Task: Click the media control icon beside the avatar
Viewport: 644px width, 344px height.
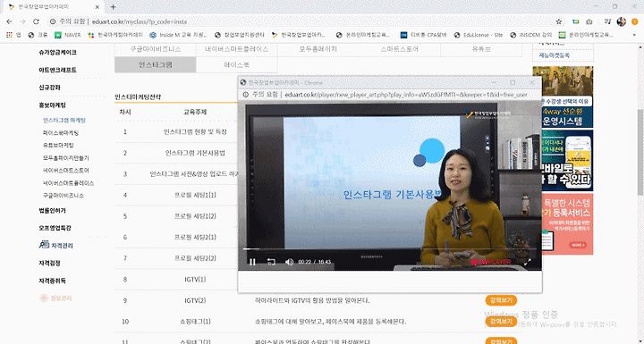Action: [x=608, y=21]
